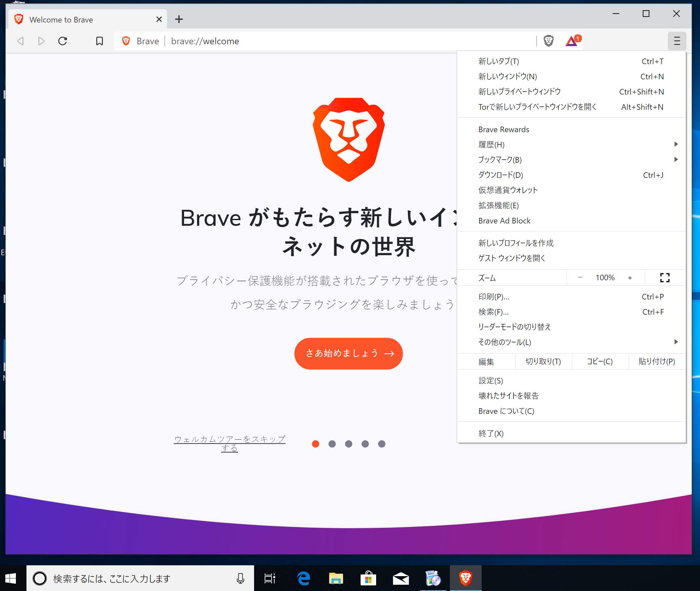Open the Brave Shields panel

coord(548,41)
